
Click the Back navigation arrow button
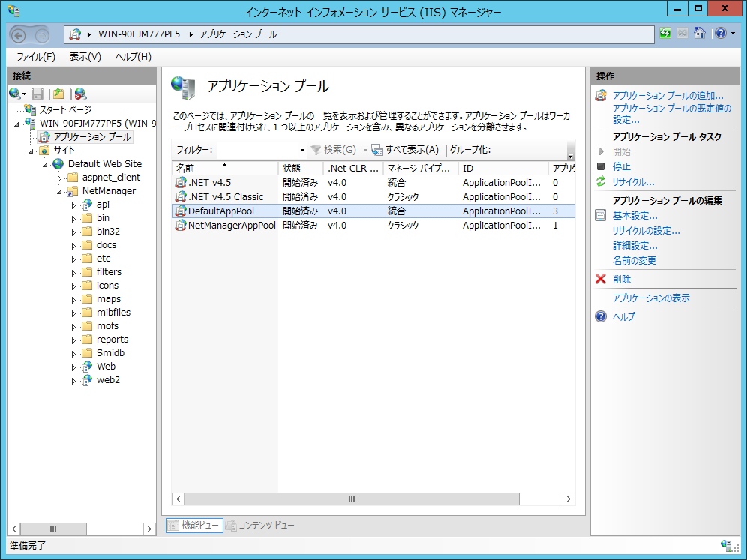[x=19, y=34]
